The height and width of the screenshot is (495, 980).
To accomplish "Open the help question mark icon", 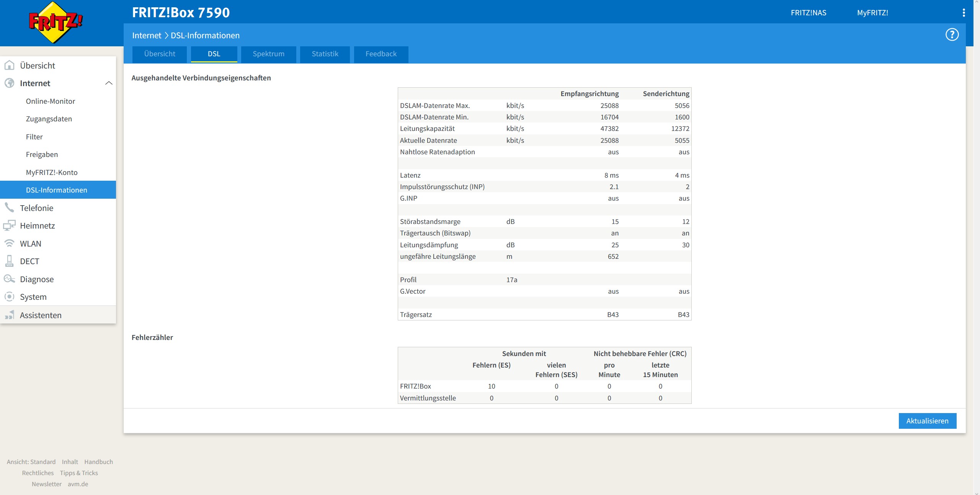I will pos(952,35).
